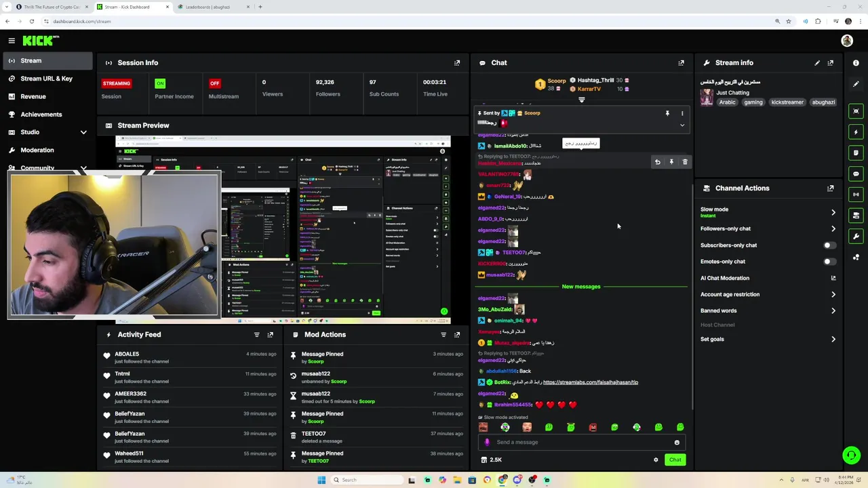Reply to the hovered chat message

(657, 162)
